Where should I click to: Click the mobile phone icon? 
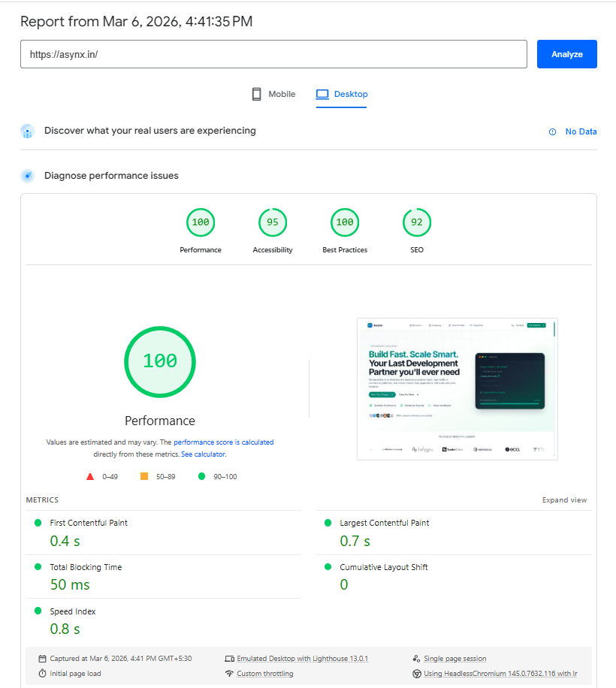(x=257, y=94)
